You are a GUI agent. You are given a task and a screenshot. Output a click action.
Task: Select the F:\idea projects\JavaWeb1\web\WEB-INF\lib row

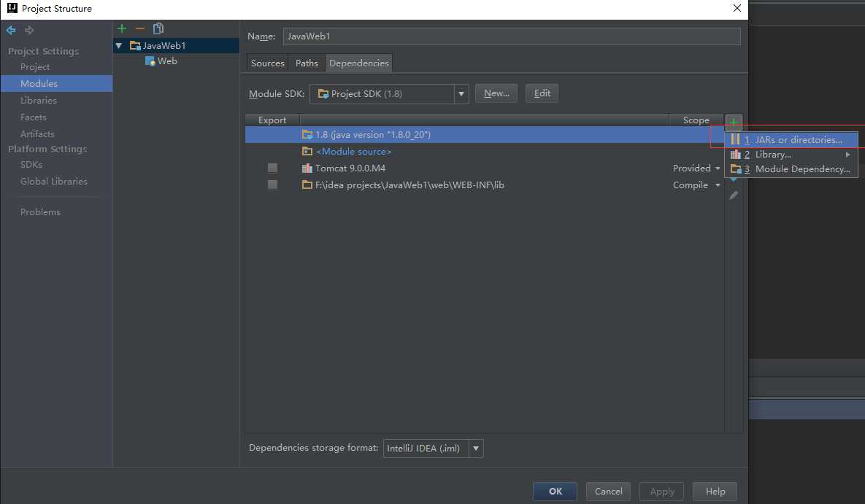tap(485, 185)
